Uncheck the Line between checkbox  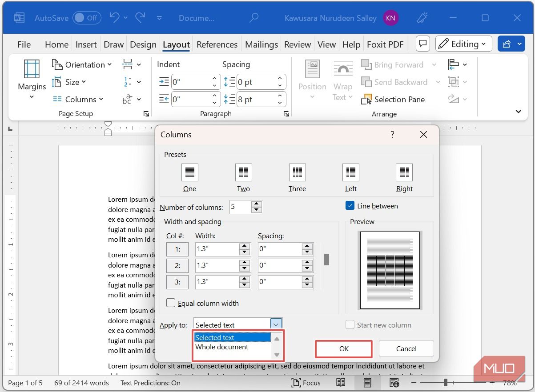(351, 206)
